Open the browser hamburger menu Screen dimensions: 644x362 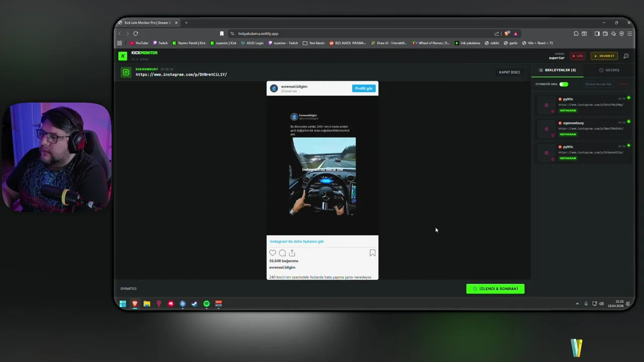pos(629,34)
